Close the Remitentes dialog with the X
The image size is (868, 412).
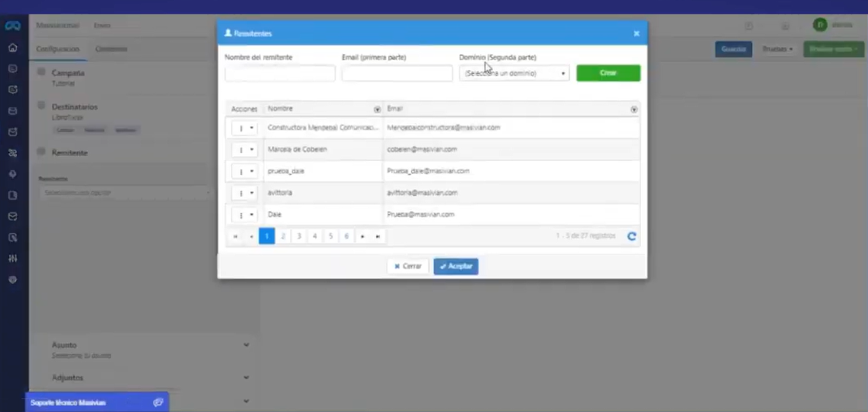[x=636, y=33]
